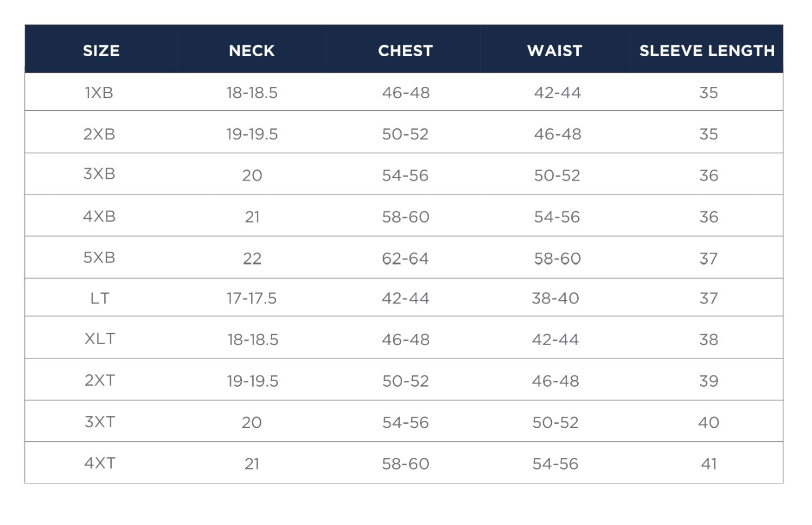Select the 3XB size cell
The image size is (812, 525).
click(x=99, y=174)
